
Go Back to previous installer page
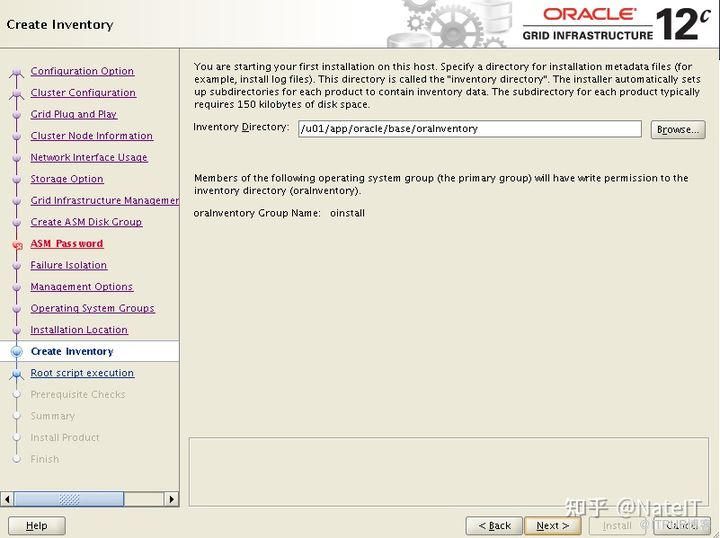pyautogui.click(x=494, y=526)
